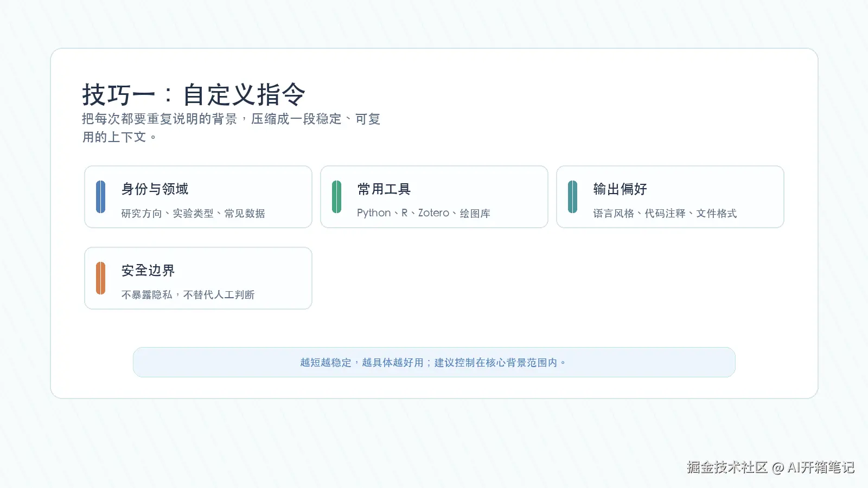Click the text 语言风格、代码注释、文件格式
Image resolution: width=868 pixels, height=488 pixels.
665,213
